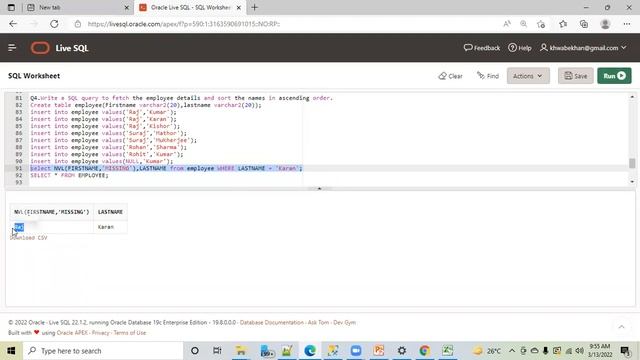Viewport: 640px width, 360px height.
Task: Click line 82 Create table employee statement
Action: click(146, 105)
